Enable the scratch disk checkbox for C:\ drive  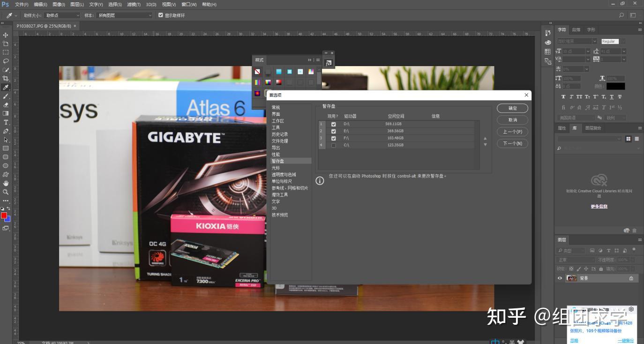[x=334, y=145]
